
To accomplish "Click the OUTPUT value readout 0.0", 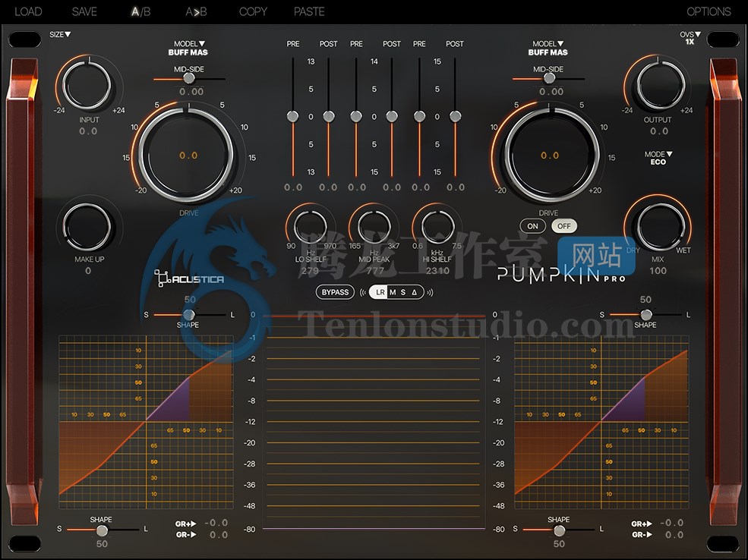I will 659,131.
